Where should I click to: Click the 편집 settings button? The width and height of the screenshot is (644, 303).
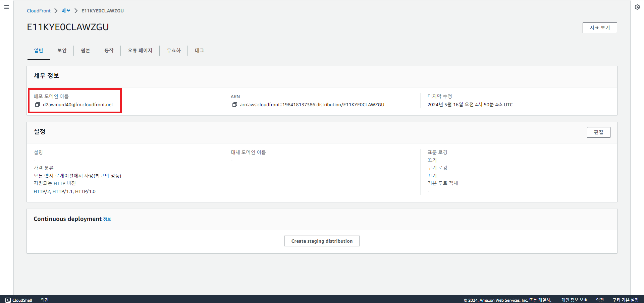pos(599,132)
